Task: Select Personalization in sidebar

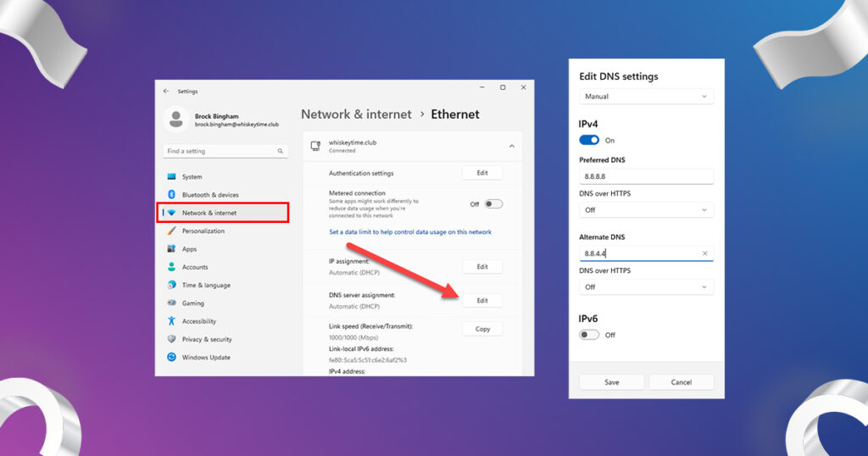Action: tap(203, 231)
